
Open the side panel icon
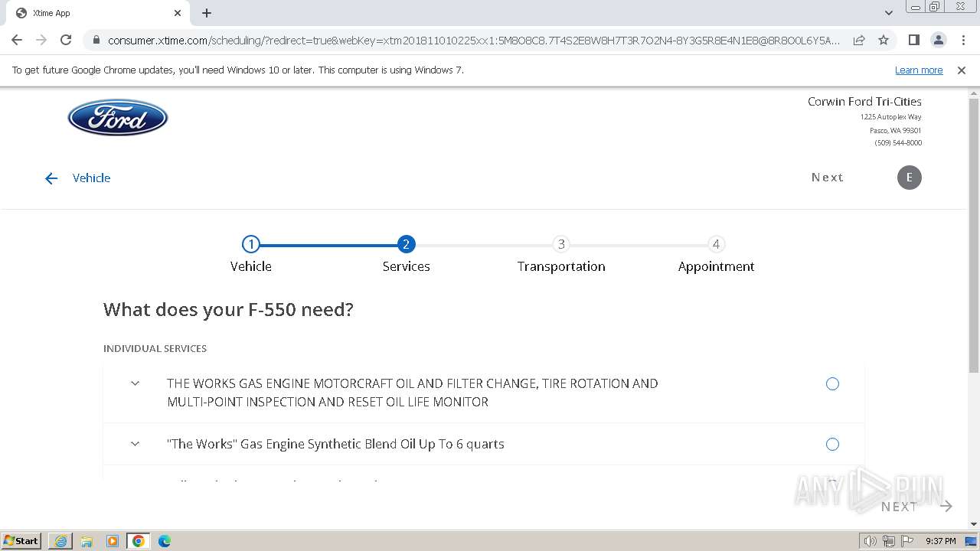[x=913, y=40]
